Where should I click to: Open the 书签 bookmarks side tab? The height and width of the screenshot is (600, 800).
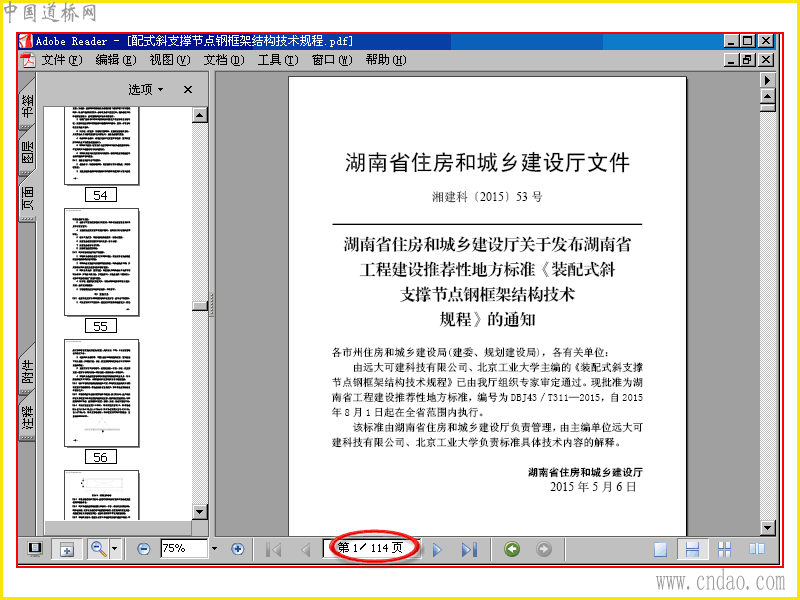click(28, 105)
